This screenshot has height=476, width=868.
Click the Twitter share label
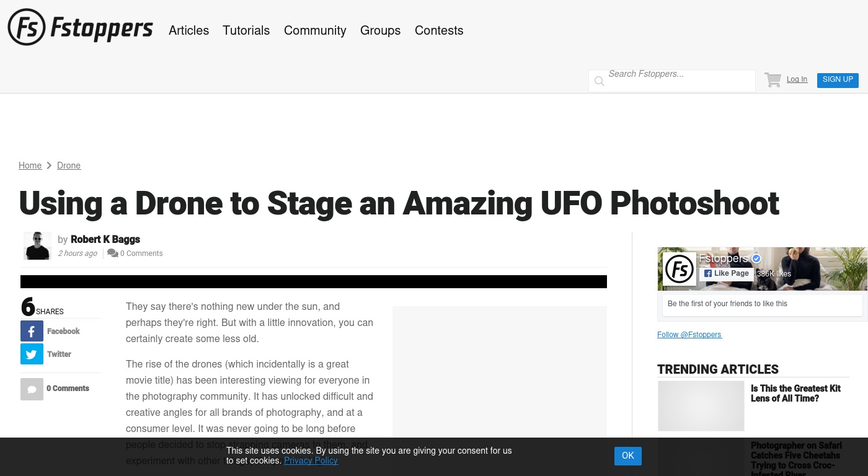[x=59, y=354]
